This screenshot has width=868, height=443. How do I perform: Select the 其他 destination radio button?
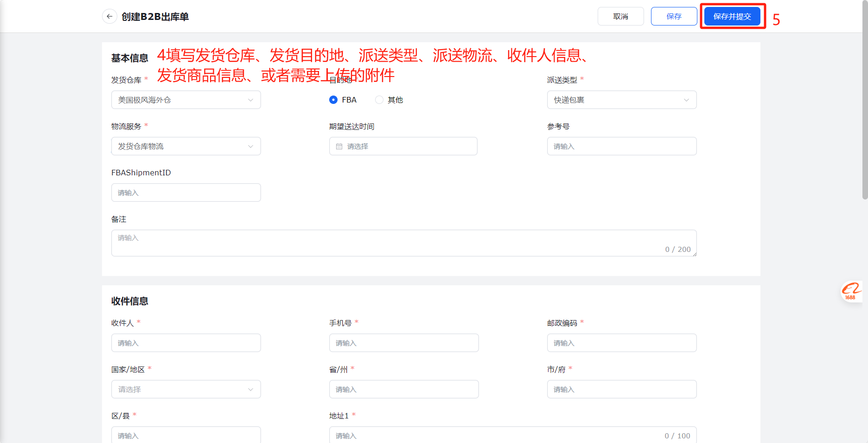pyautogui.click(x=379, y=100)
